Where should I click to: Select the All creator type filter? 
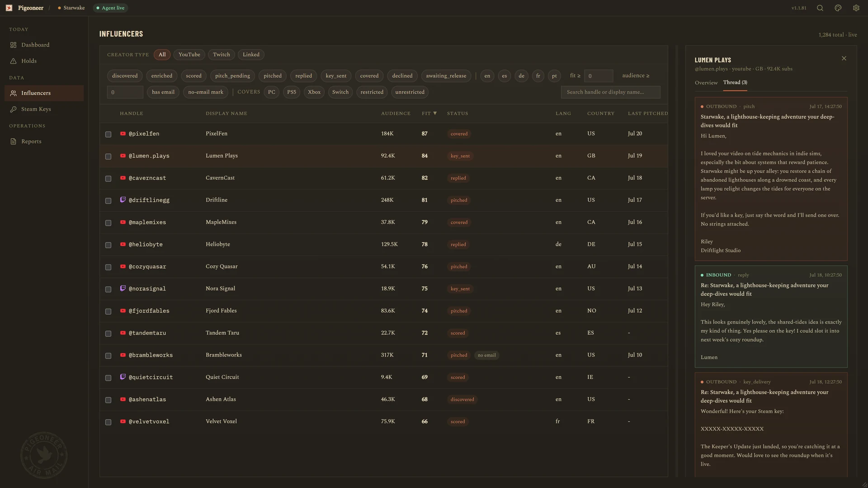coord(162,55)
